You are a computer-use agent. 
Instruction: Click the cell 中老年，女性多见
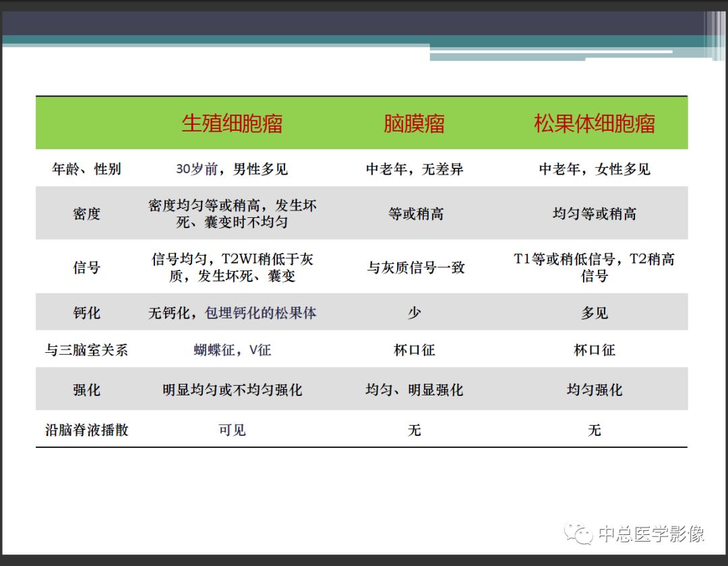[x=595, y=169]
